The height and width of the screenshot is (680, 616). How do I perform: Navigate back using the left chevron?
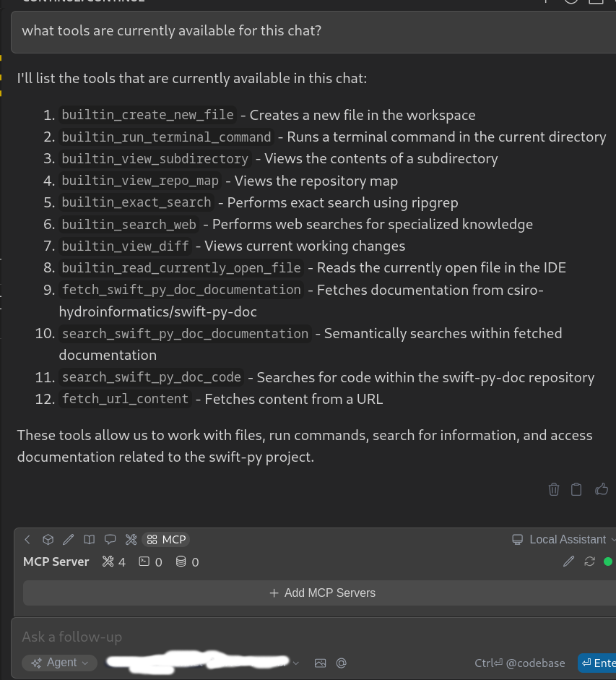27,539
